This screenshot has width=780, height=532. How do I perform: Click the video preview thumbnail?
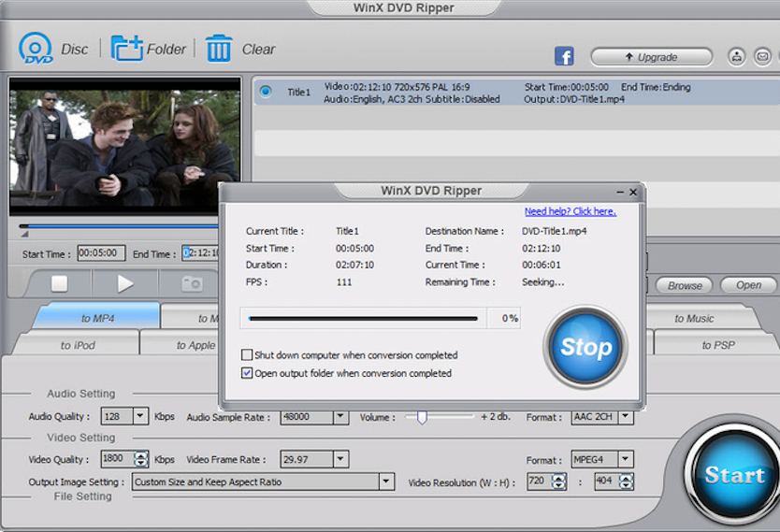click(x=125, y=147)
